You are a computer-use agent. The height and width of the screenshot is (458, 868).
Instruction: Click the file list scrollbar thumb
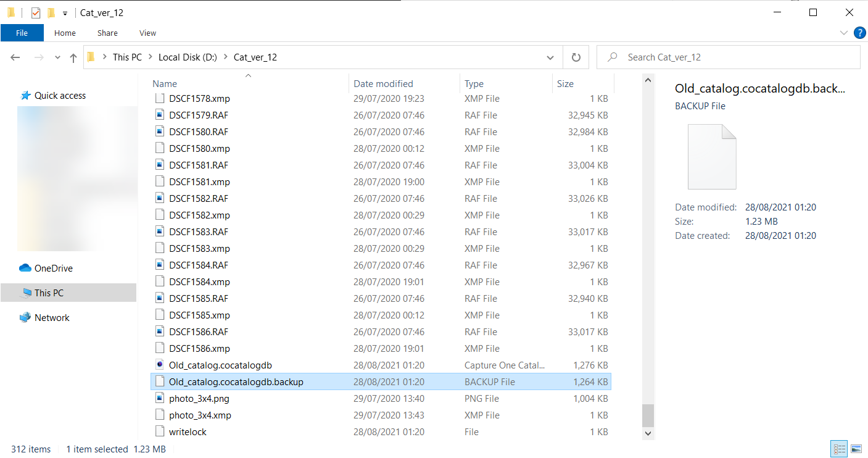pos(648,415)
